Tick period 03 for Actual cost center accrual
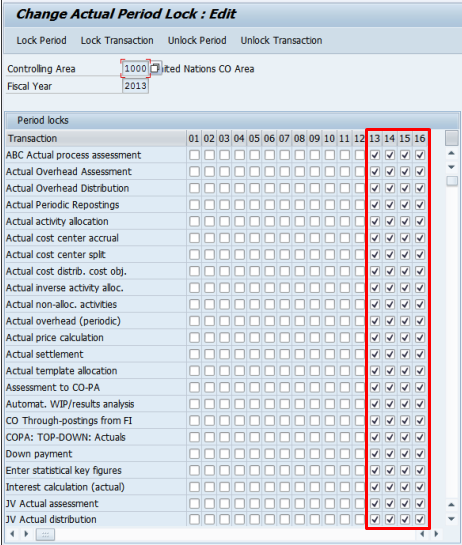This screenshot has height=545, width=462. tap(225, 238)
